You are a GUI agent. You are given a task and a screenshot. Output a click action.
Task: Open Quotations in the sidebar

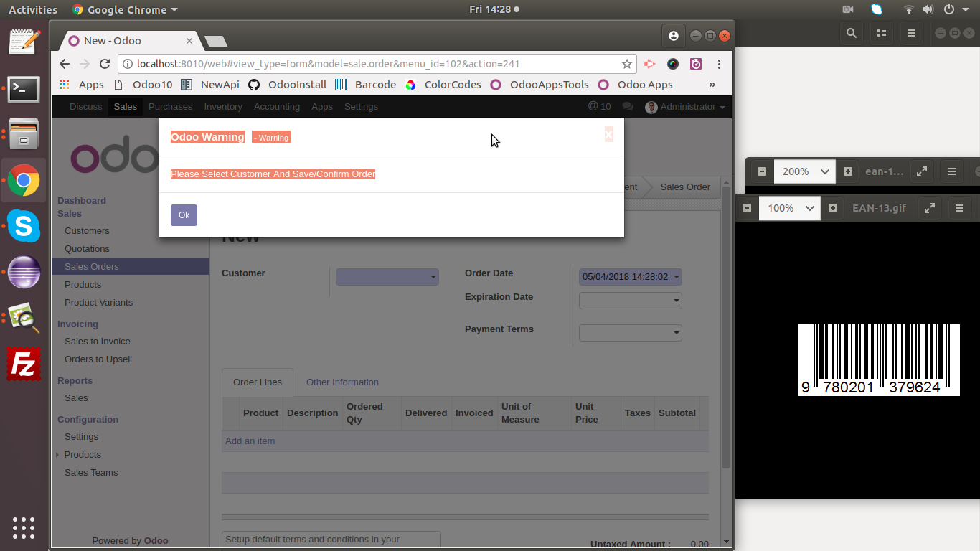coord(87,249)
